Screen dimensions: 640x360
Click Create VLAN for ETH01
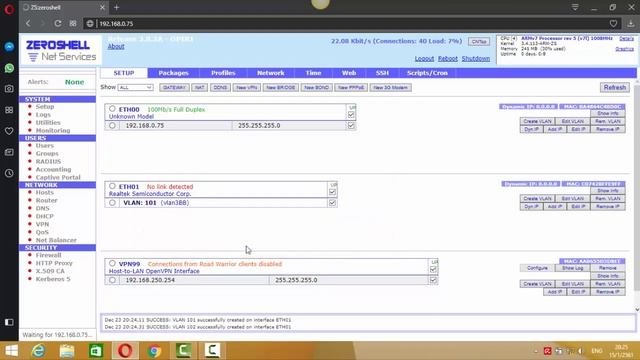click(x=537, y=198)
